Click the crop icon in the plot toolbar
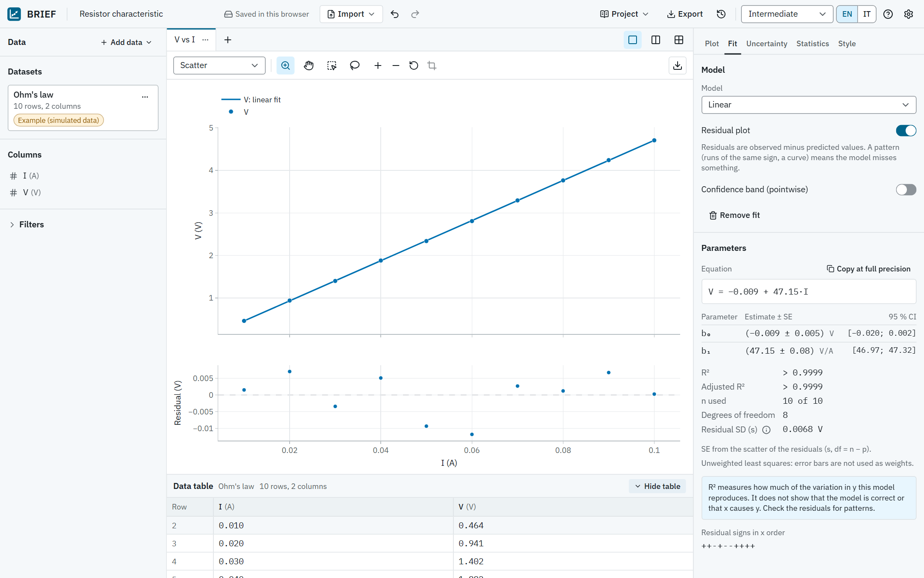924x578 pixels. point(432,66)
